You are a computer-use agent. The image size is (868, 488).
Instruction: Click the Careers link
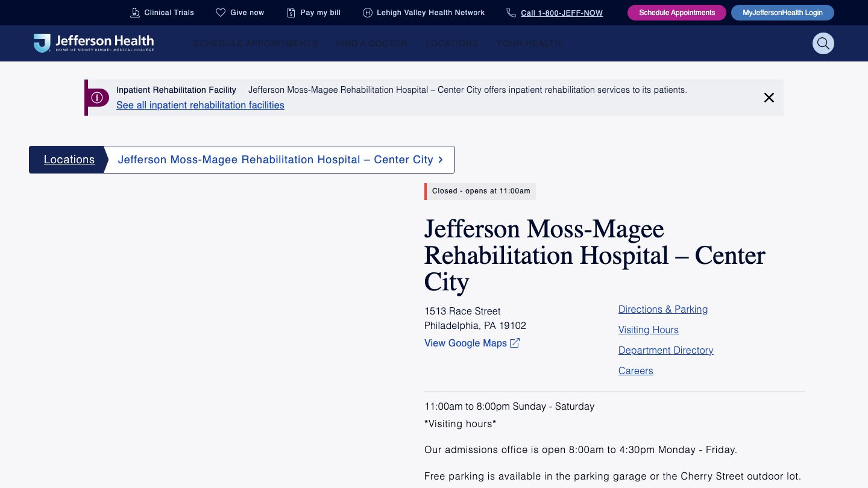[635, 371]
